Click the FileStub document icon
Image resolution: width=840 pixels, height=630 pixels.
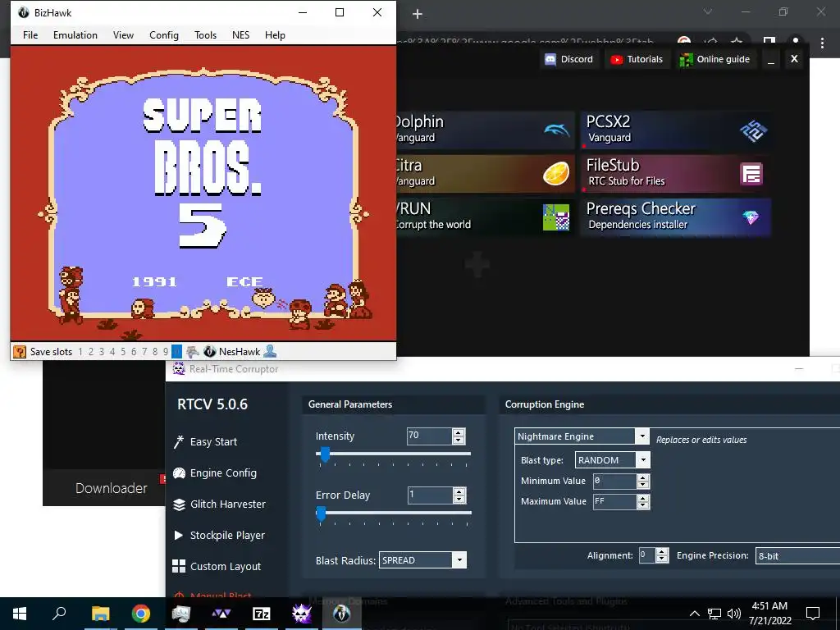[751, 174]
